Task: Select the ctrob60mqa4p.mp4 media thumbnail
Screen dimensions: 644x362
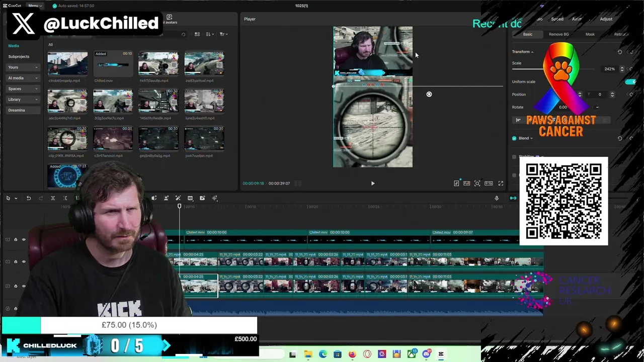Action: point(67,64)
